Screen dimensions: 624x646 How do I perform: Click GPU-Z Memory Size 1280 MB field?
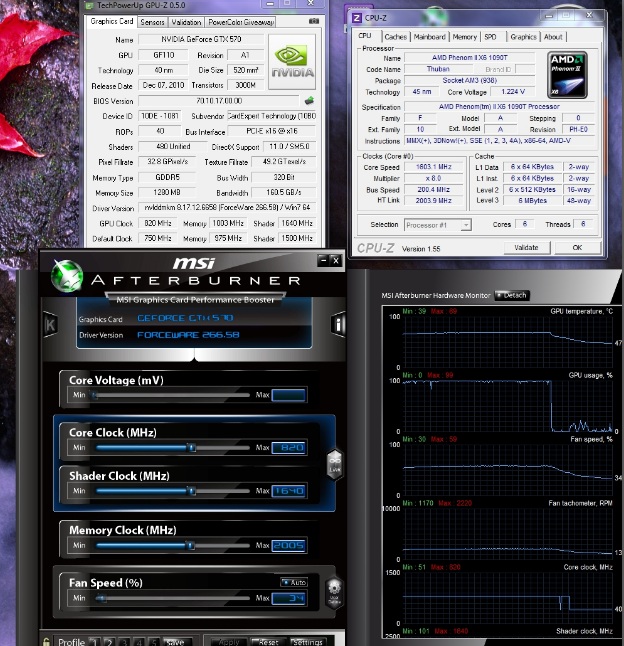(167, 192)
